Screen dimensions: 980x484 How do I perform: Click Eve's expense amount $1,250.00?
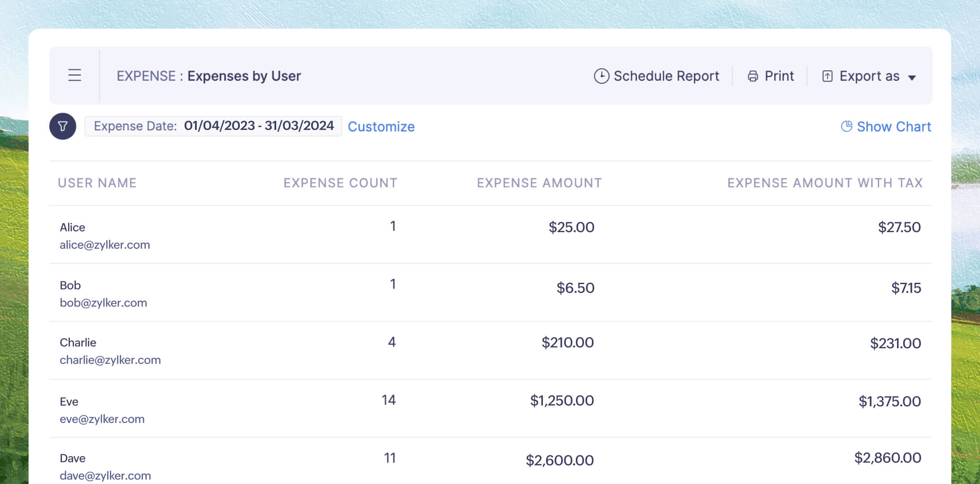pos(562,401)
